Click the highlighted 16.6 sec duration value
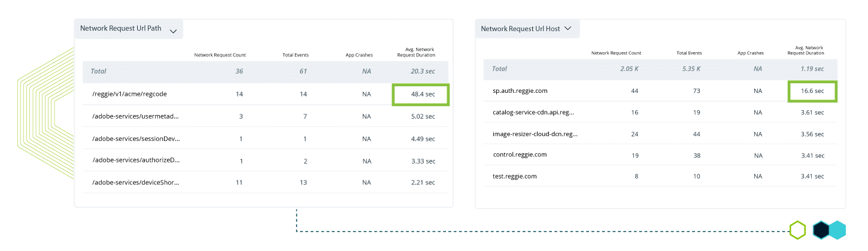The image size is (868, 251). pos(812,91)
